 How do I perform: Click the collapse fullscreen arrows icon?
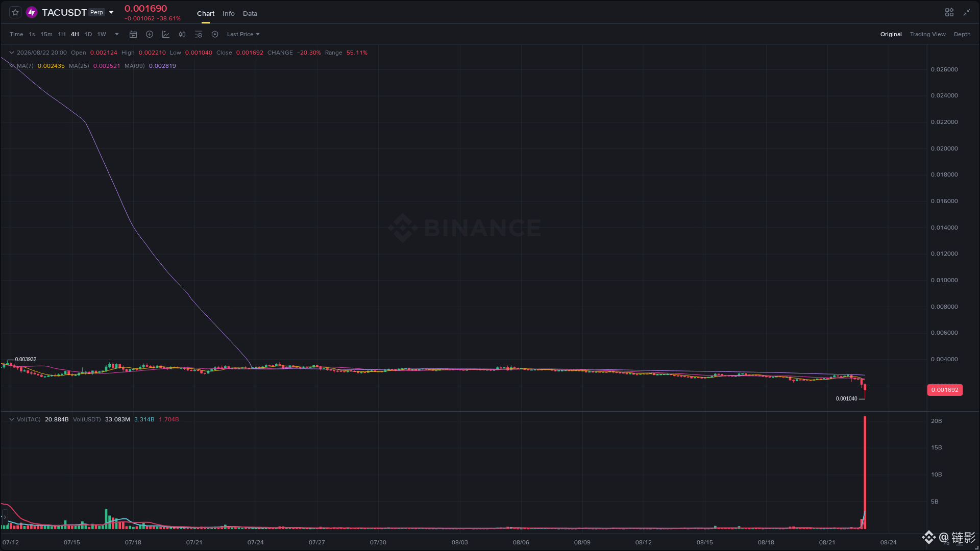(x=967, y=12)
